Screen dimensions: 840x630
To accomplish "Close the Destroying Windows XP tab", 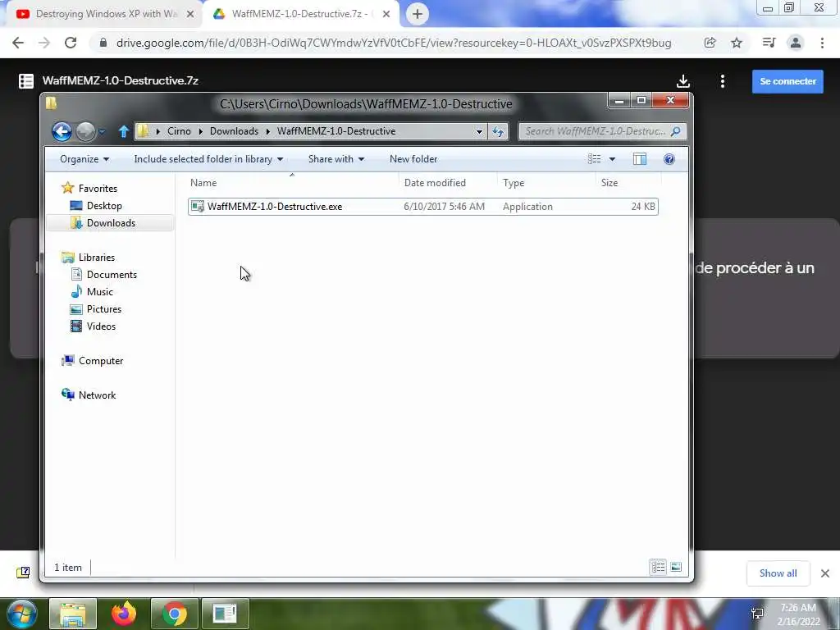I will click(x=190, y=15).
